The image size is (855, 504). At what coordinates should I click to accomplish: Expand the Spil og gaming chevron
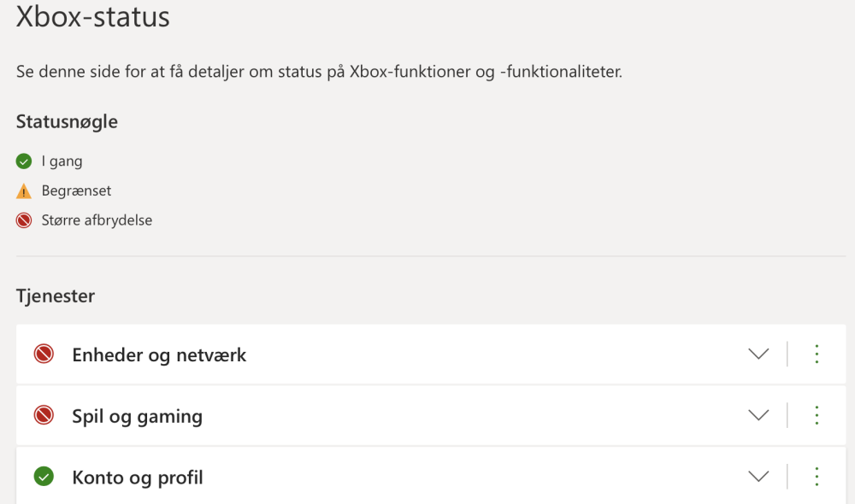click(758, 415)
